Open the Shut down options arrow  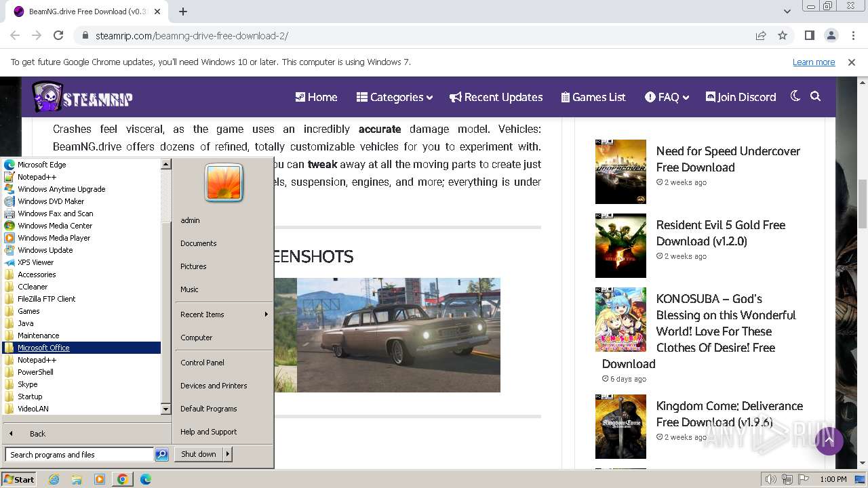coord(228,455)
